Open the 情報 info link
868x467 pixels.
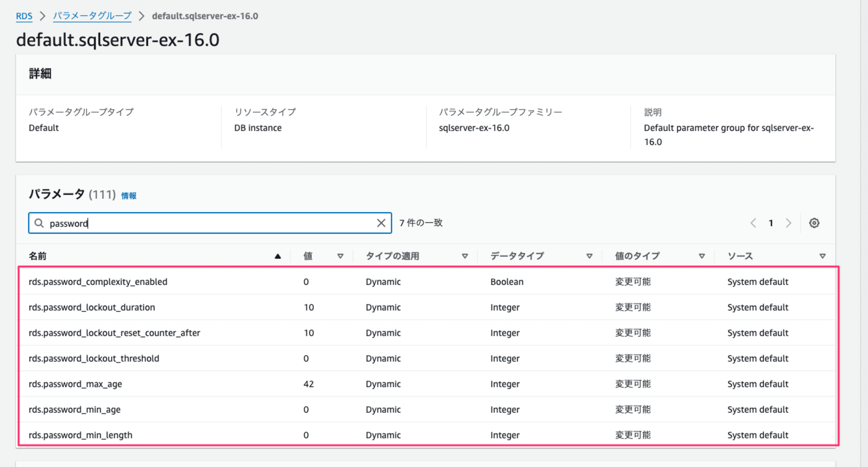point(128,196)
